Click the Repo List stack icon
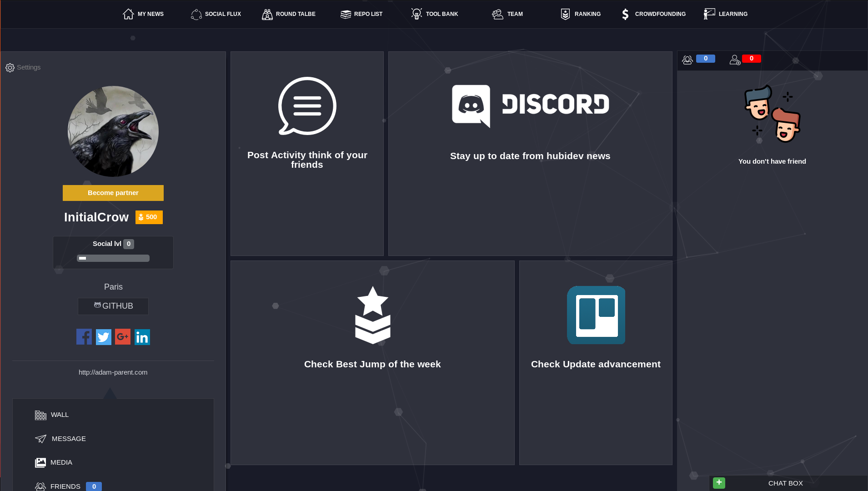 pos(346,15)
